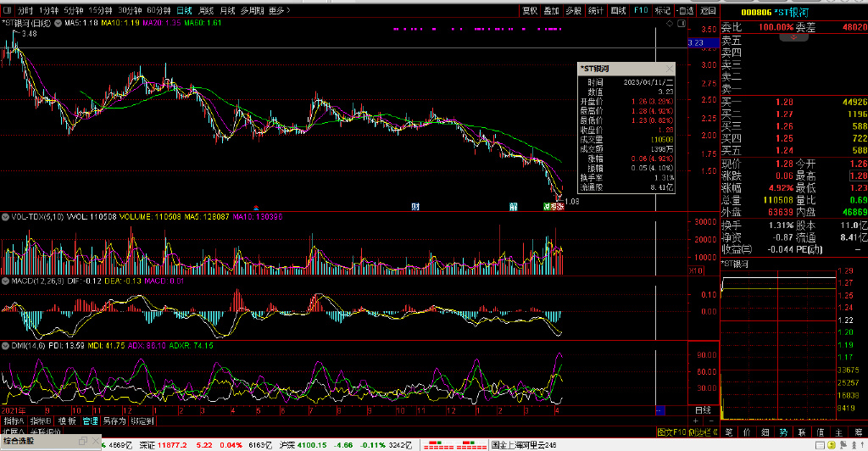The width and height of the screenshot is (868, 451).
Task: Click the 日线 period label at axis right
Action: [703, 410]
